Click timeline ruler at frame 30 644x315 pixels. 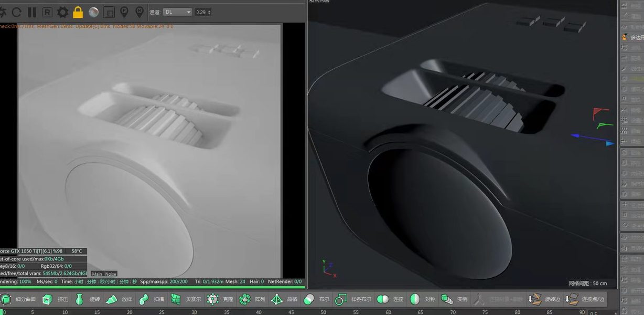(x=194, y=312)
